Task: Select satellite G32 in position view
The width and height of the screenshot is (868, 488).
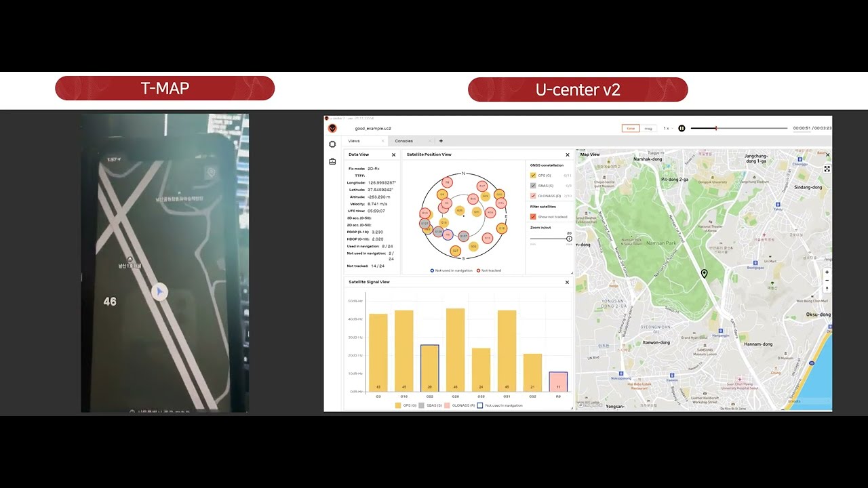Action: pyautogui.click(x=473, y=247)
